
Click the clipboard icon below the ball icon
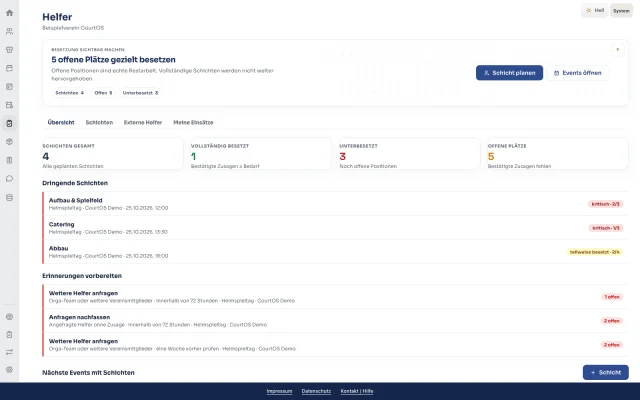(x=9, y=335)
